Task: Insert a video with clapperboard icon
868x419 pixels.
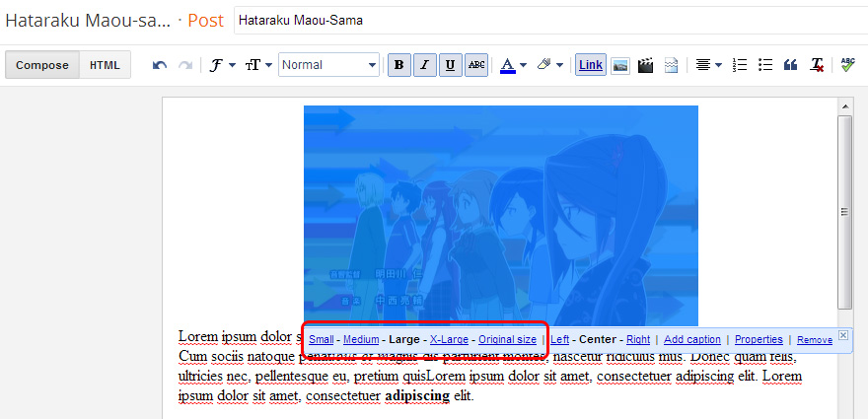Action: tap(645, 65)
